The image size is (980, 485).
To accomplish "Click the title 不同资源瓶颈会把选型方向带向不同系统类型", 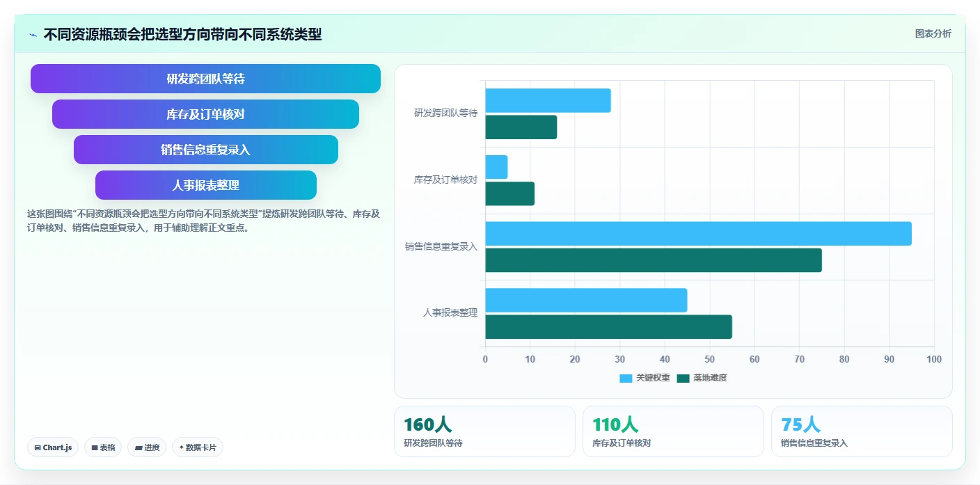I will (183, 35).
